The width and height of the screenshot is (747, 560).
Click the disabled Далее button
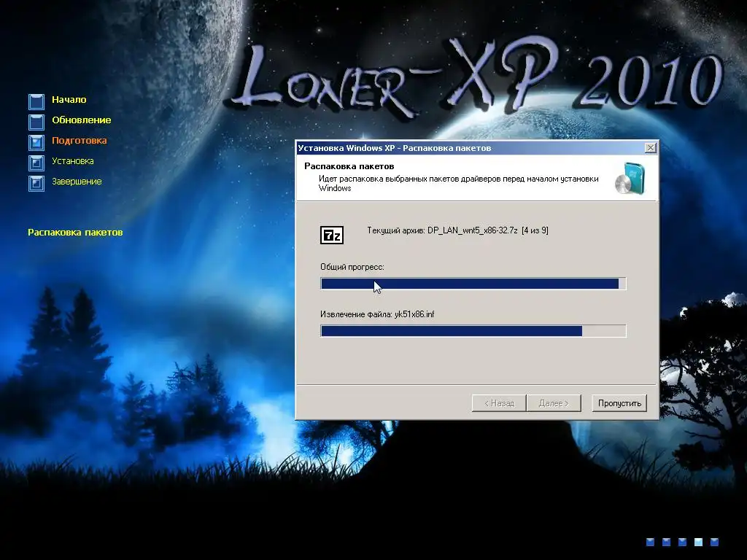554,402
